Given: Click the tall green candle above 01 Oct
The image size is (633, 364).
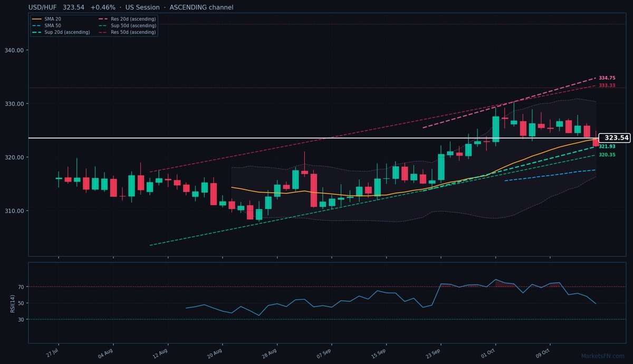Looking at the screenshot, I should click(x=496, y=129).
